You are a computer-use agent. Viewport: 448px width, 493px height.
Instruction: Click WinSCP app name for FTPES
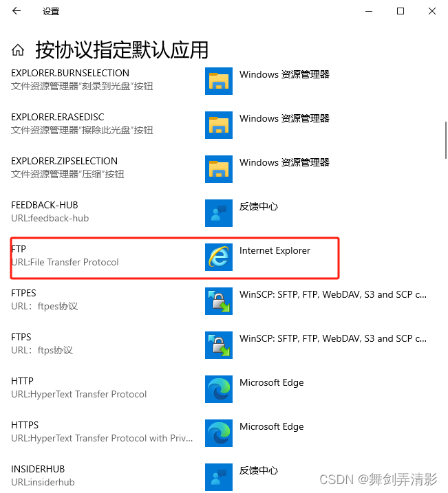pos(333,294)
